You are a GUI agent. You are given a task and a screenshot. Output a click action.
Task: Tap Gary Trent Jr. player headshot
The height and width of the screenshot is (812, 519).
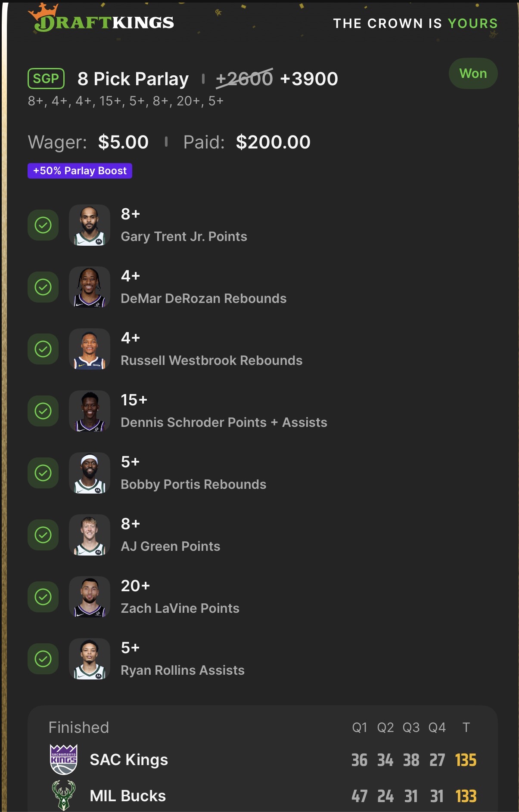[90, 225]
